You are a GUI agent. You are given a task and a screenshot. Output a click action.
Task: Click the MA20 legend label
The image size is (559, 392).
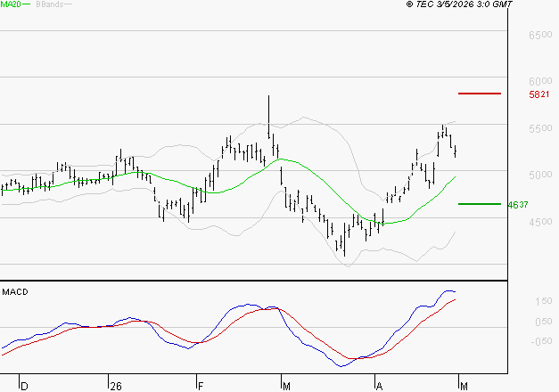pos(11,4)
